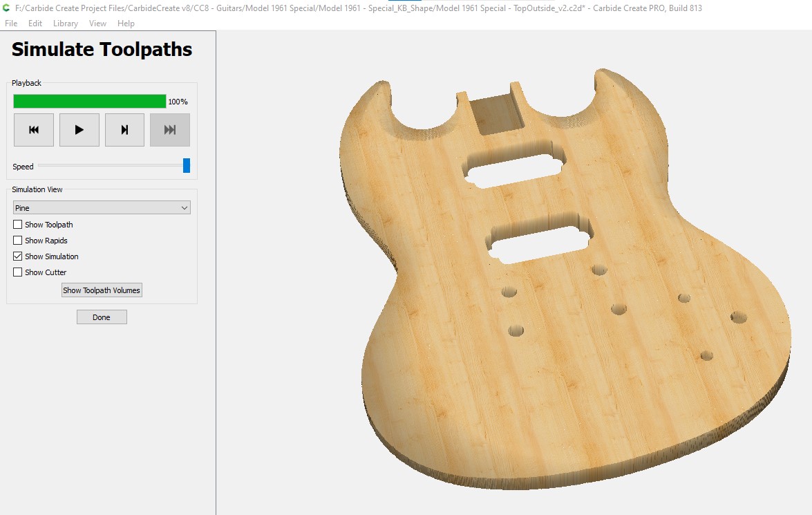
Task: Click the 'Playback' group label
Action: click(26, 83)
